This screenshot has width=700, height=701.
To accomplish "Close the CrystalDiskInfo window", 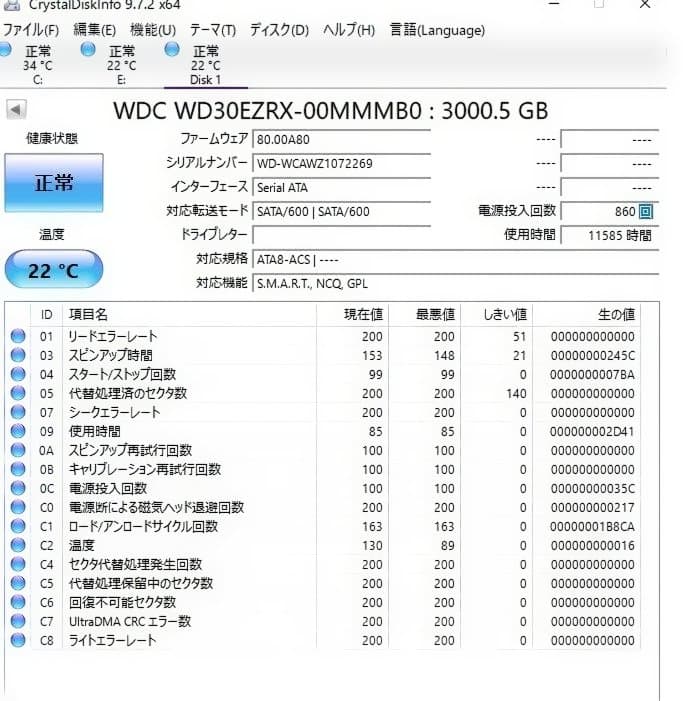I will (645, 4).
